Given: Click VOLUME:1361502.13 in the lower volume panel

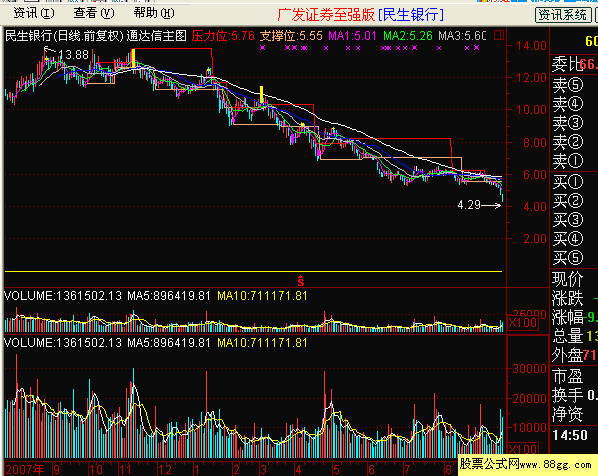Looking at the screenshot, I should pos(63,343).
